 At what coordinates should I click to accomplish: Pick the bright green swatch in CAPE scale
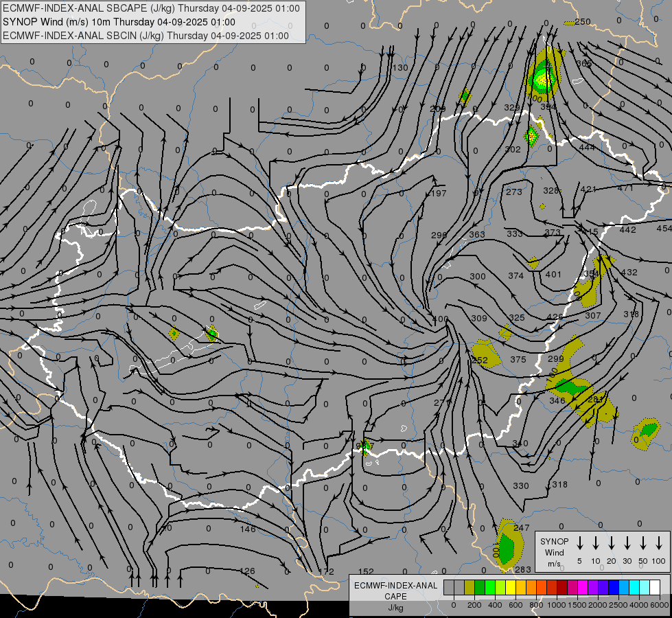(490, 588)
